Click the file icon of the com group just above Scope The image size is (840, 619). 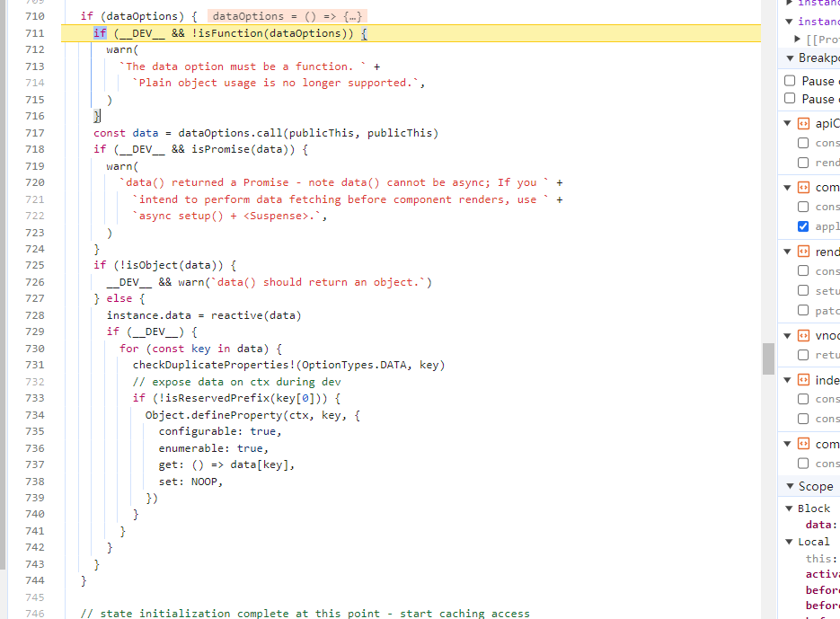803,445
